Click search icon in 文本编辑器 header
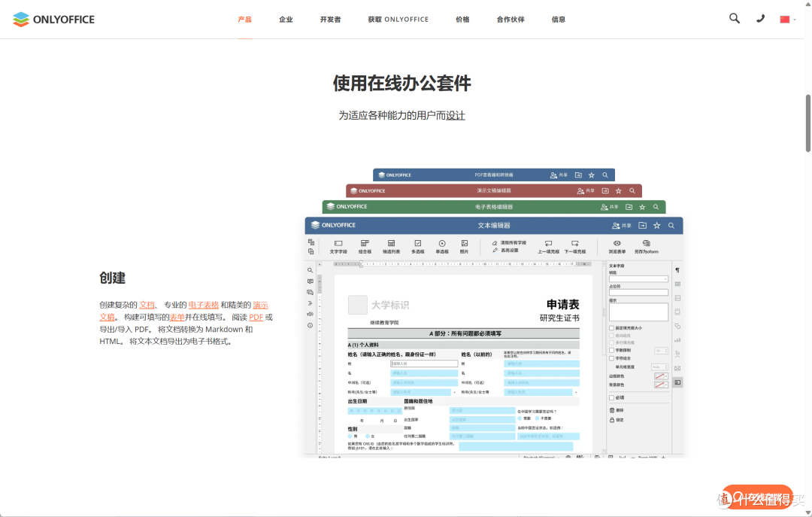812x517 pixels. pos(671,226)
